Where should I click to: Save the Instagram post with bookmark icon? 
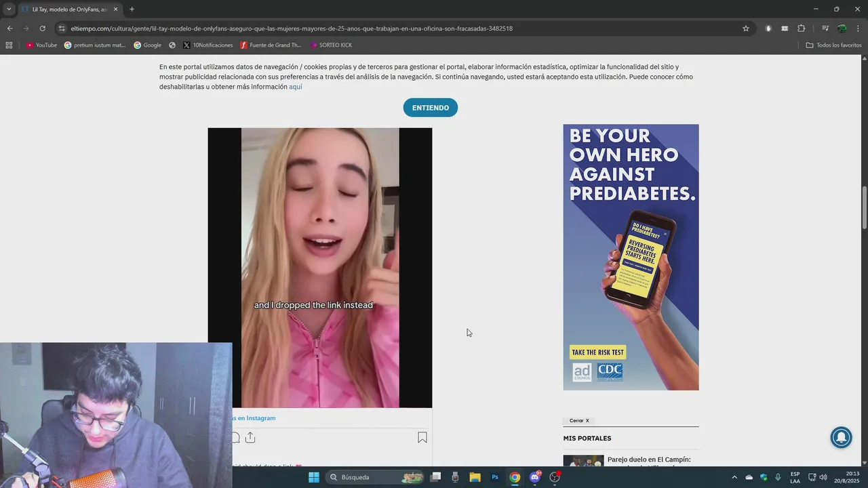tap(422, 438)
